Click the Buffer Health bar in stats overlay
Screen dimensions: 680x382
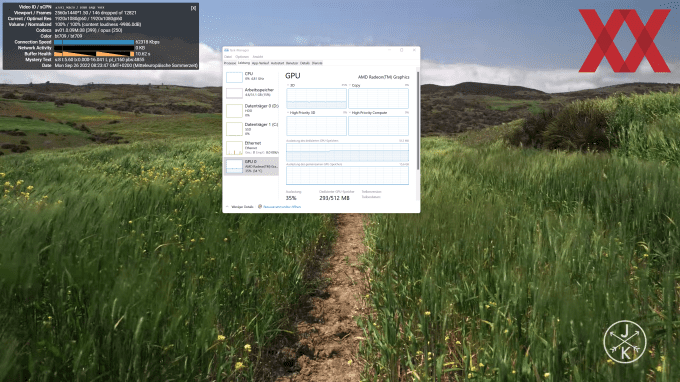(94, 54)
